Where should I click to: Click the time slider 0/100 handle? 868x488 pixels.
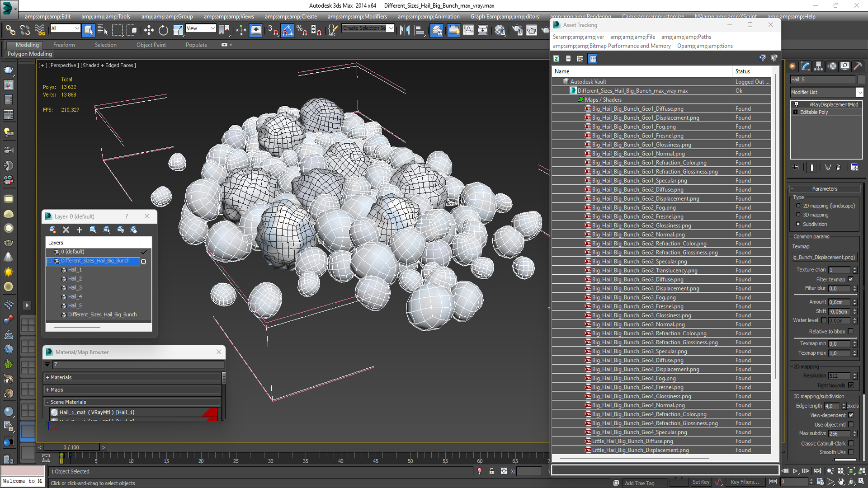(71, 447)
